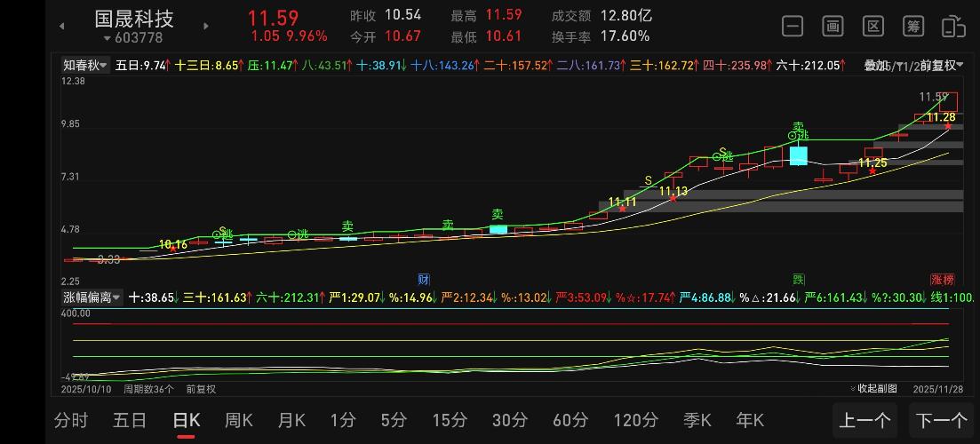
Task: Toggle the 筹 chip distribution icon
Action: [913, 27]
